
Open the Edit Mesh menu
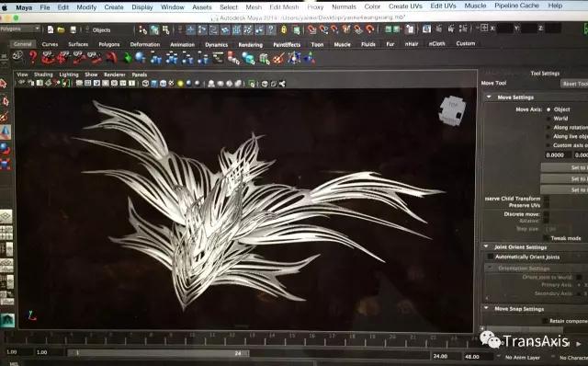(284, 6)
